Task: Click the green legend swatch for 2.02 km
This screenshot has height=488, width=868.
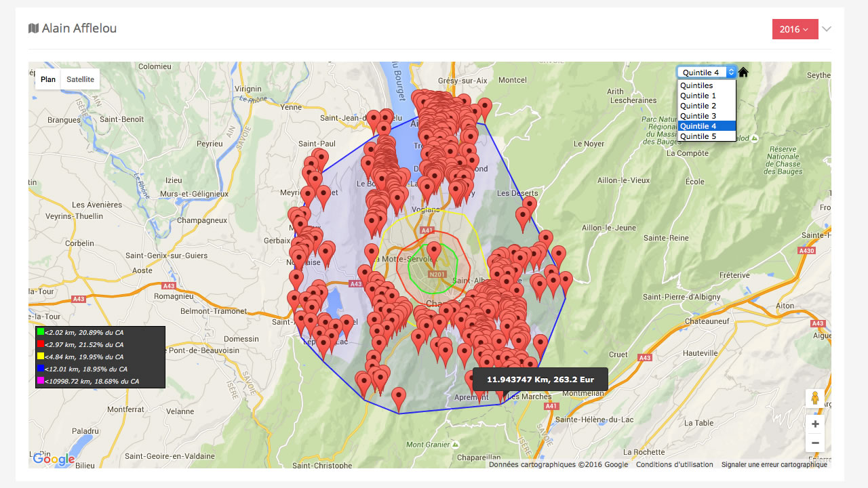Action: tap(41, 332)
